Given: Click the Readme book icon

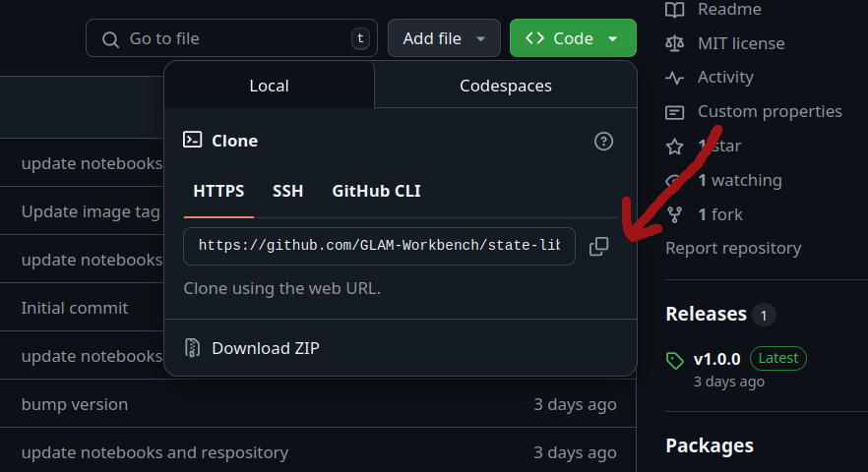Looking at the screenshot, I should coord(674,10).
